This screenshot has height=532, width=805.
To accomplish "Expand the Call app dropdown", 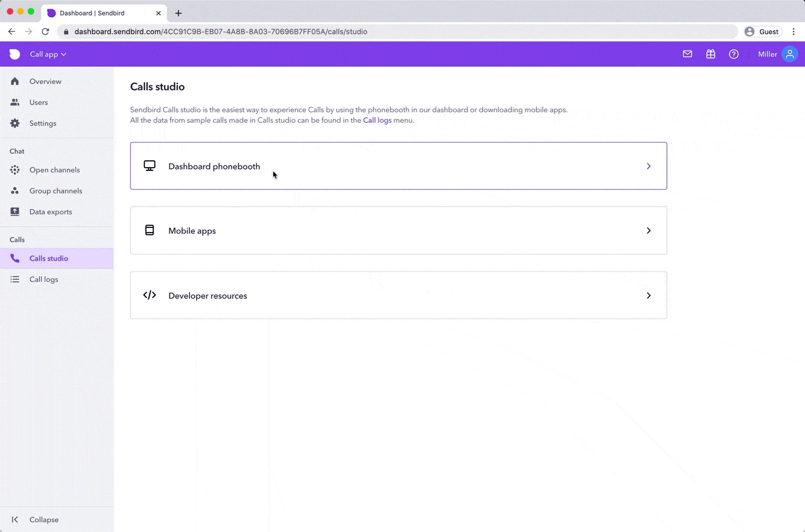I will click(48, 54).
